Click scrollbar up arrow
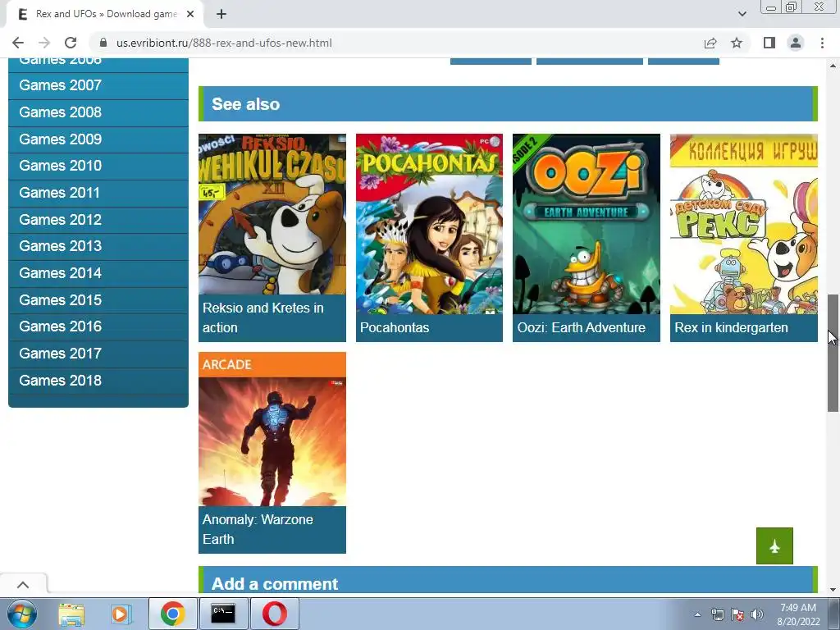 click(x=833, y=66)
